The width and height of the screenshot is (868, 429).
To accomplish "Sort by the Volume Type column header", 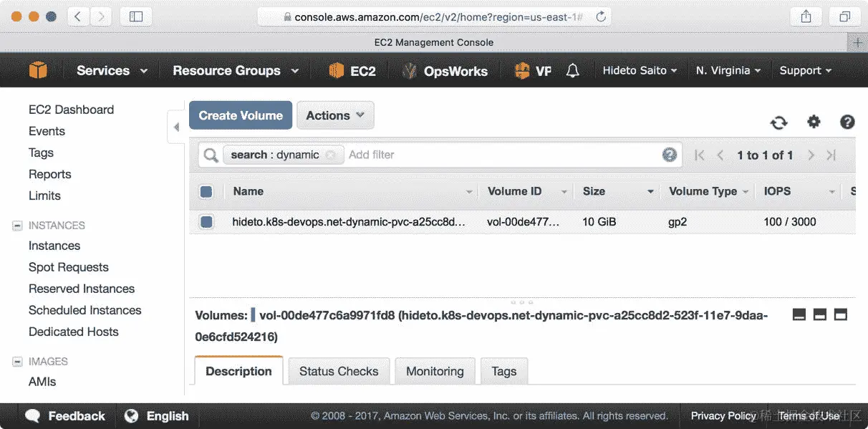I will click(x=703, y=191).
